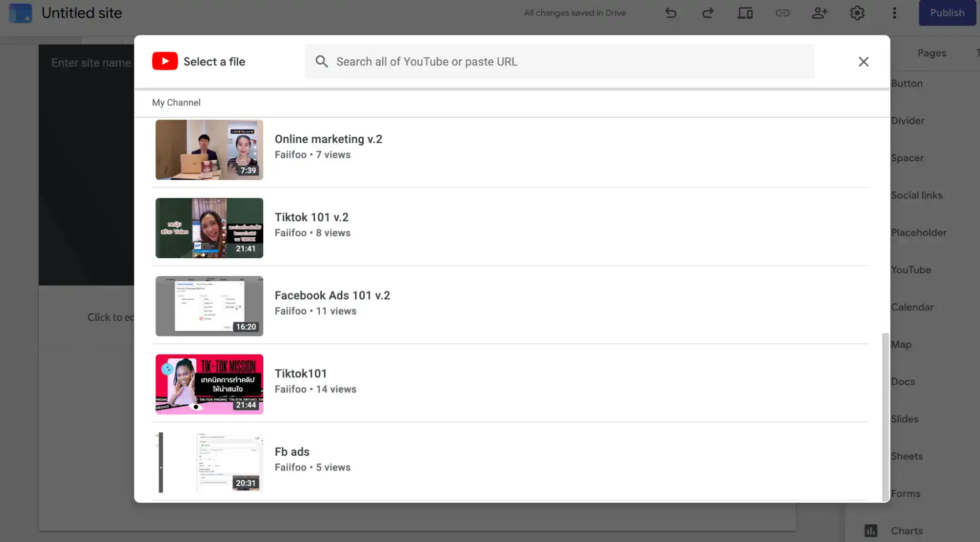Select the My Channel tab
Viewport: 980px width, 542px height.
click(x=176, y=102)
